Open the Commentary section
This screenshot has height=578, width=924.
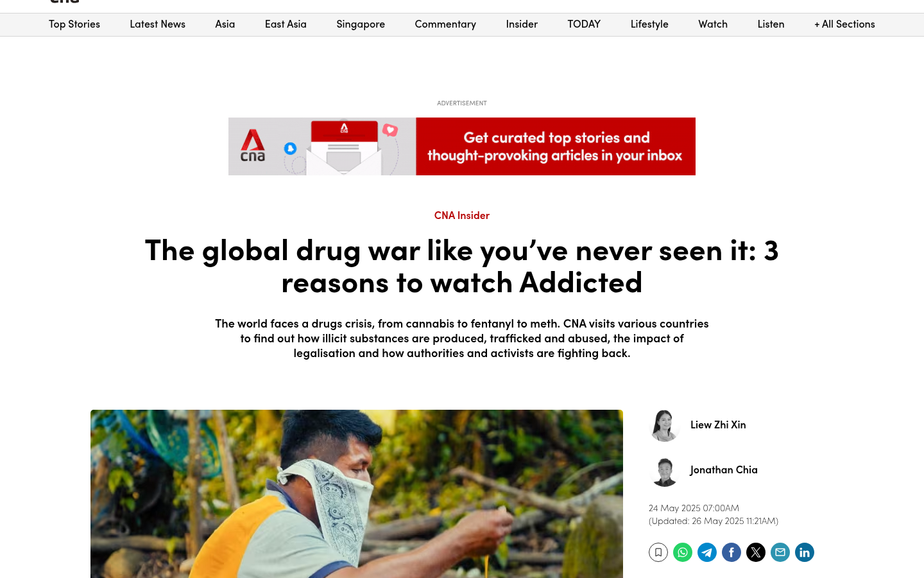445,24
